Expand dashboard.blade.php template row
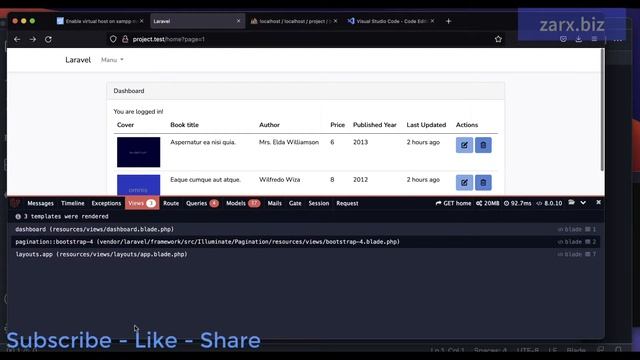This screenshot has height=360, width=640. tap(306, 229)
